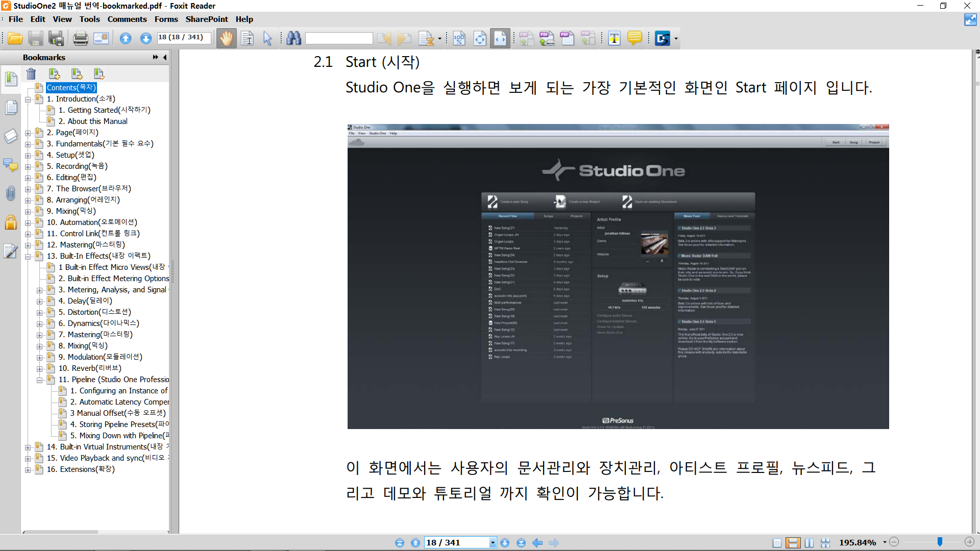Expand Bookmarks panel with double arrow

point(155,57)
